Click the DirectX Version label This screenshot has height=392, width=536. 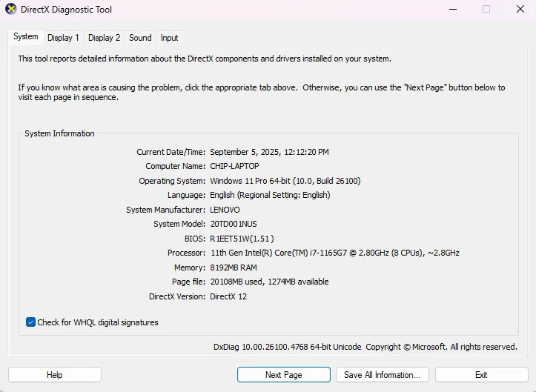point(177,296)
